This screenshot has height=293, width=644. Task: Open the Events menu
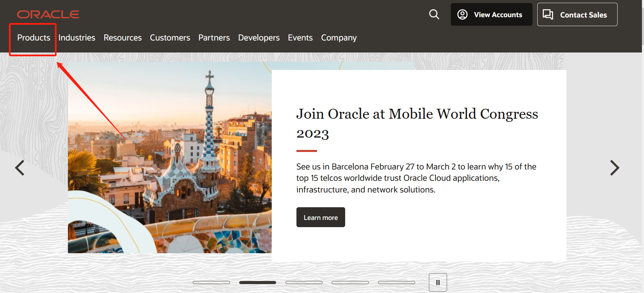point(300,38)
